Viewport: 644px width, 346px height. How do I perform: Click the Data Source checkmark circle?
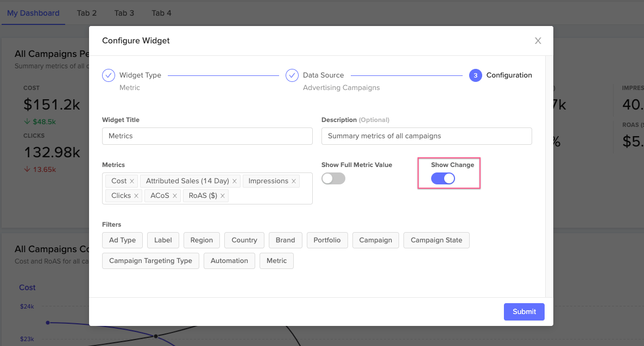pyautogui.click(x=292, y=75)
